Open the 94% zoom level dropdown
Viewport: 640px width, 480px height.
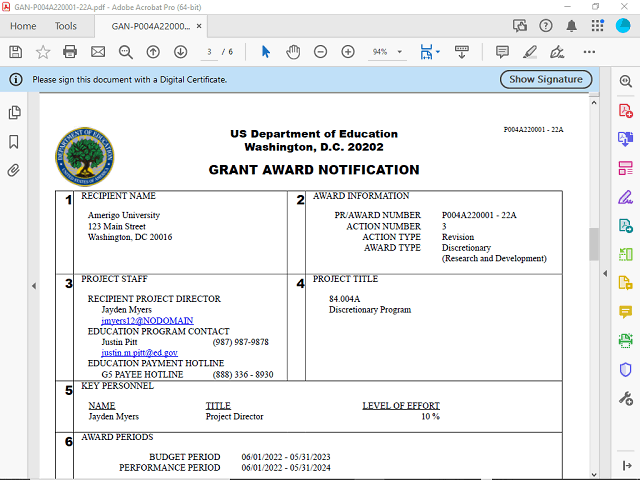pyautogui.click(x=387, y=51)
